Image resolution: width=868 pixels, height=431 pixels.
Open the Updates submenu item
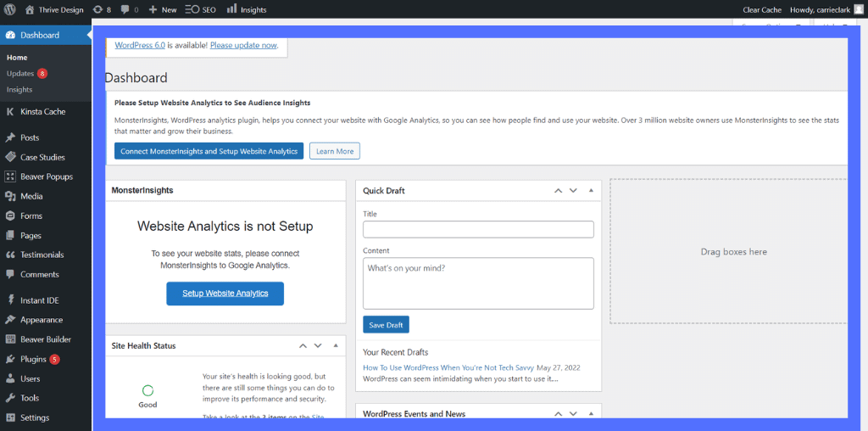tap(20, 73)
